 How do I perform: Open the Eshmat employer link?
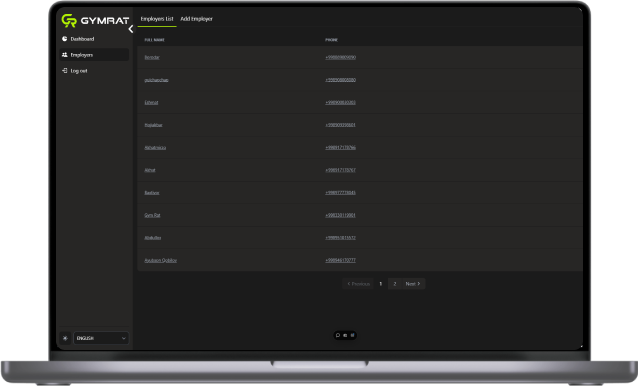[x=151, y=102]
